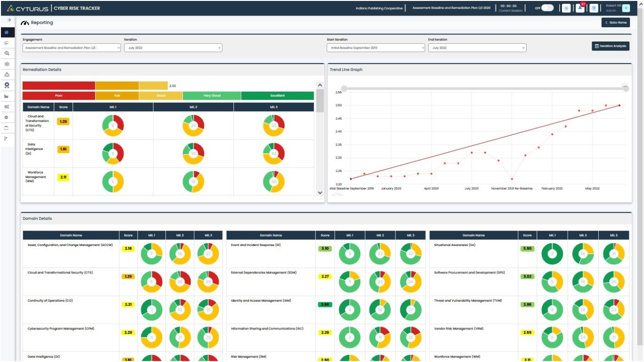The image size is (644, 362).
Task: Click the award badge icon in the sidebar
Action: 7,85
